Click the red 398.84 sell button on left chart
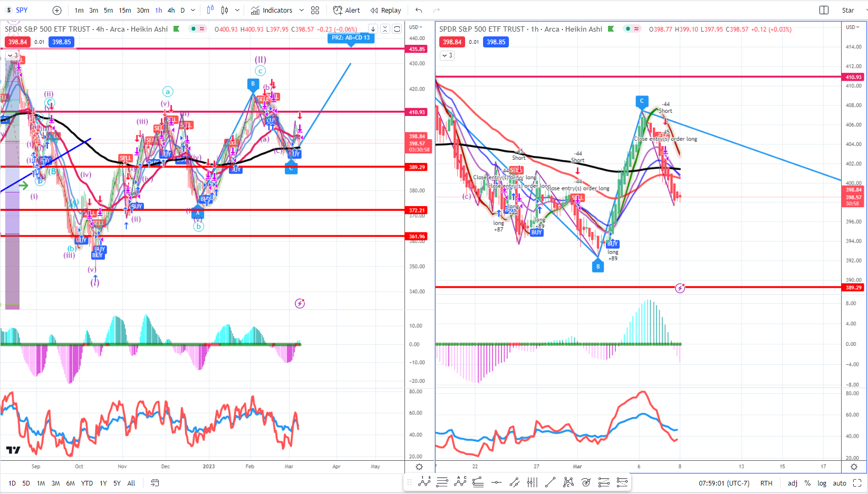This screenshot has width=868, height=494. [x=17, y=42]
